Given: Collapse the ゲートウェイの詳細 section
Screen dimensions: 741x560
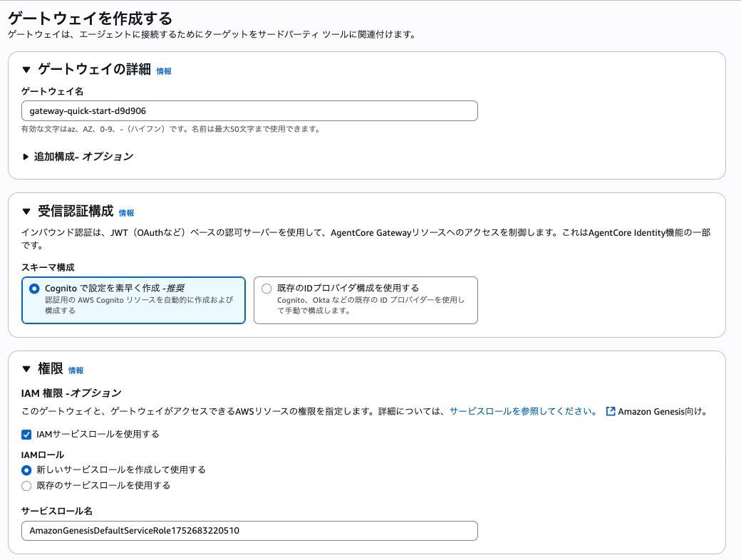Looking at the screenshot, I should (x=26, y=70).
